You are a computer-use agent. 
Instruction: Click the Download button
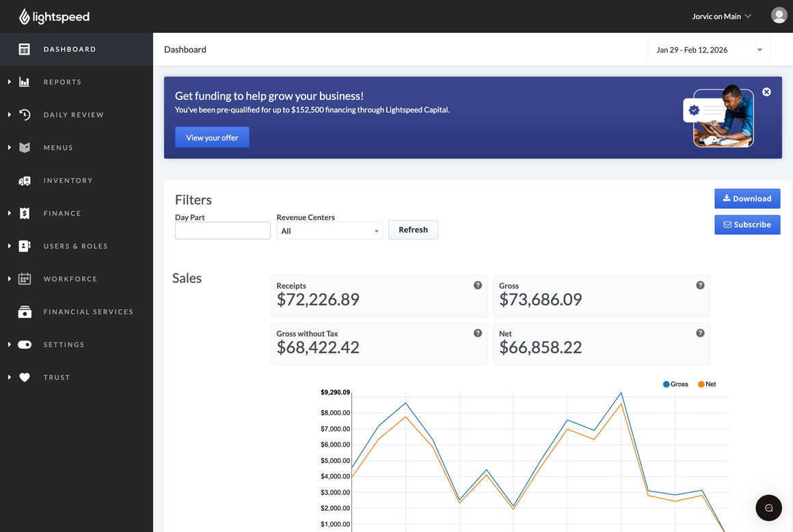(747, 199)
